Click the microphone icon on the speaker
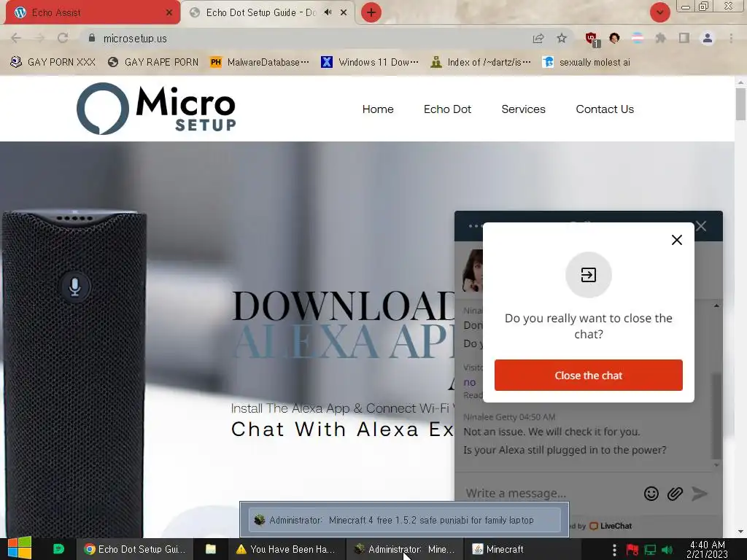 click(75, 287)
